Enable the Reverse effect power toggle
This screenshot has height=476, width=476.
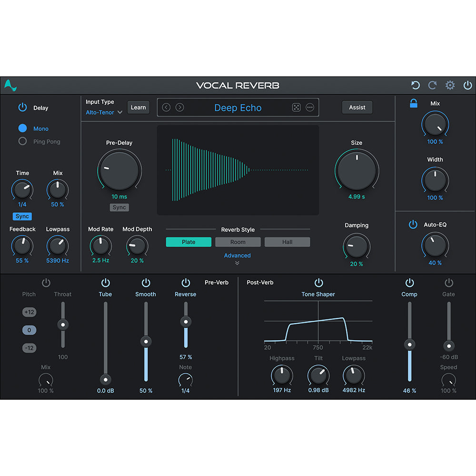tap(186, 282)
